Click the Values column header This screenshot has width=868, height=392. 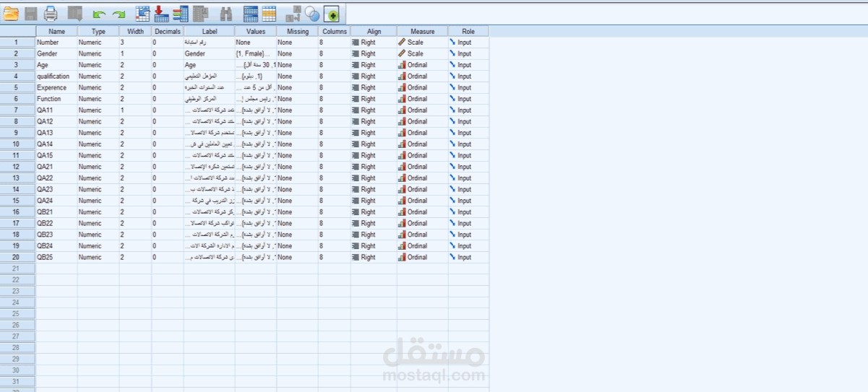[256, 31]
